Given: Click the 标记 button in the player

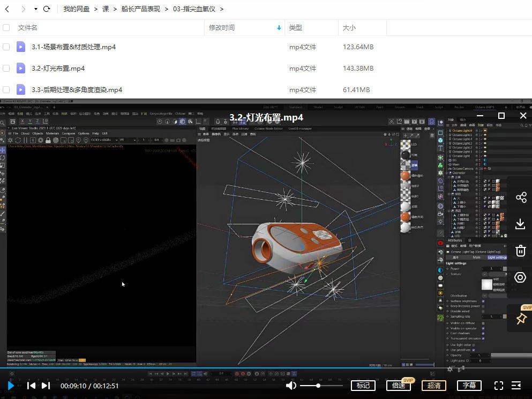Looking at the screenshot, I should point(363,385).
